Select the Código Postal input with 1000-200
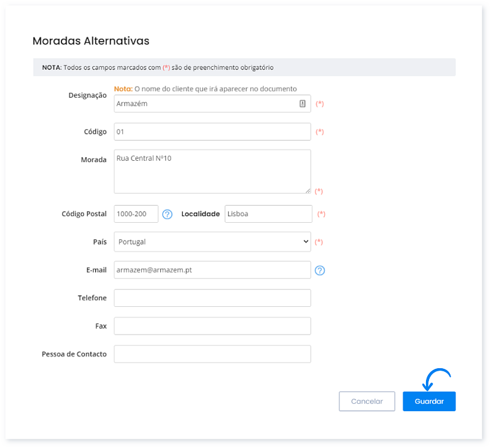Image resolution: width=491 pixels, height=448 pixels. (x=136, y=214)
